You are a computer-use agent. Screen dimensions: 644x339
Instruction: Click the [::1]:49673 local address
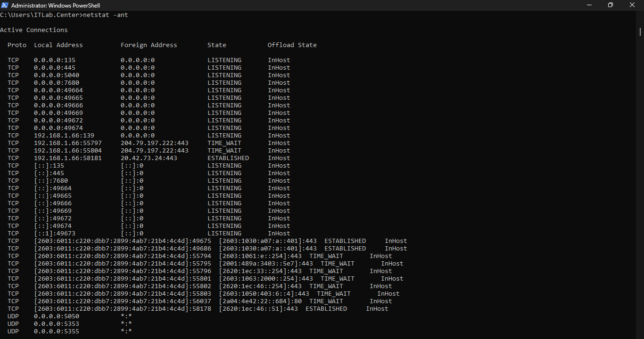click(x=55, y=234)
